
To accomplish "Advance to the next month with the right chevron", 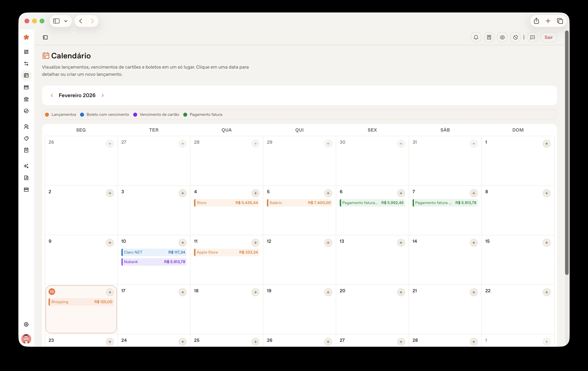I will coord(103,95).
